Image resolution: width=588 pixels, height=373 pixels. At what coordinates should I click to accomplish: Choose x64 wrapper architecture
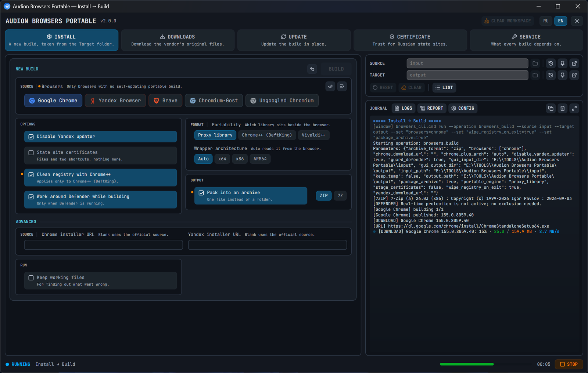point(222,159)
